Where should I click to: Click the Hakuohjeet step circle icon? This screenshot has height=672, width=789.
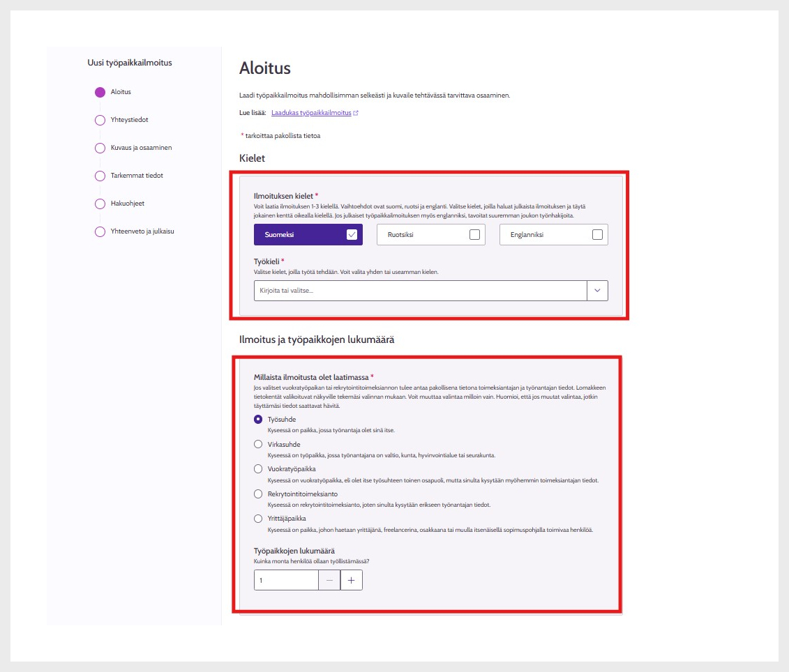[100, 204]
